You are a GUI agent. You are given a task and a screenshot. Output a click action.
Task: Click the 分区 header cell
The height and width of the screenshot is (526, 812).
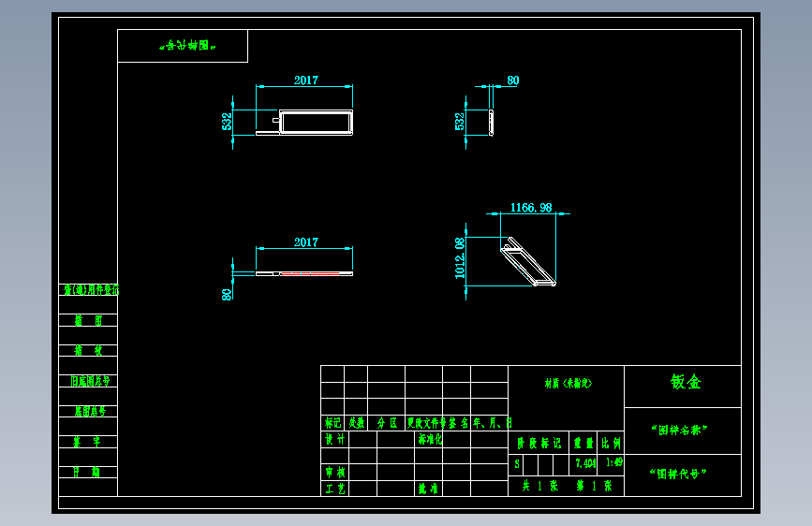click(x=387, y=423)
